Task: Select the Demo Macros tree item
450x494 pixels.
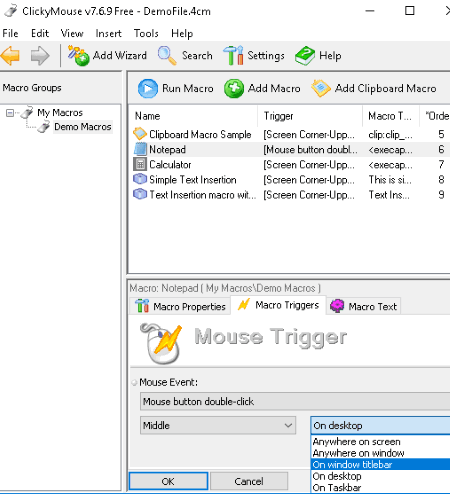Action: point(83,127)
